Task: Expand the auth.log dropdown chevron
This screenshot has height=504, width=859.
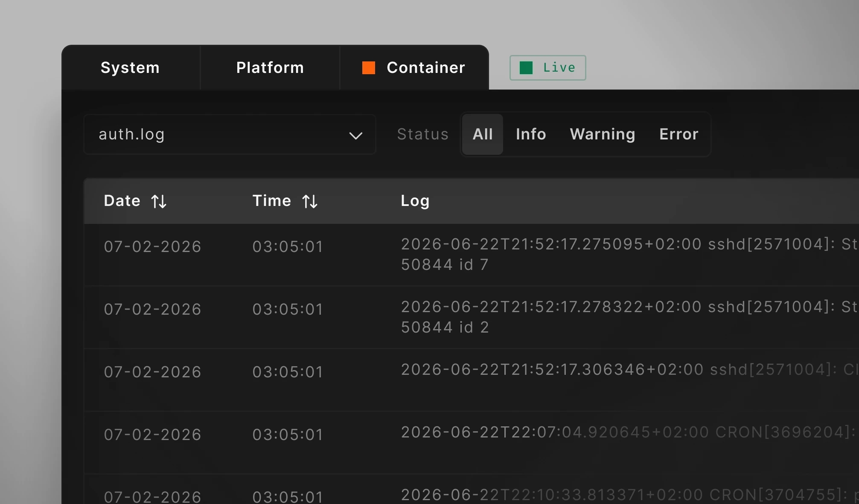Action: pyautogui.click(x=355, y=136)
